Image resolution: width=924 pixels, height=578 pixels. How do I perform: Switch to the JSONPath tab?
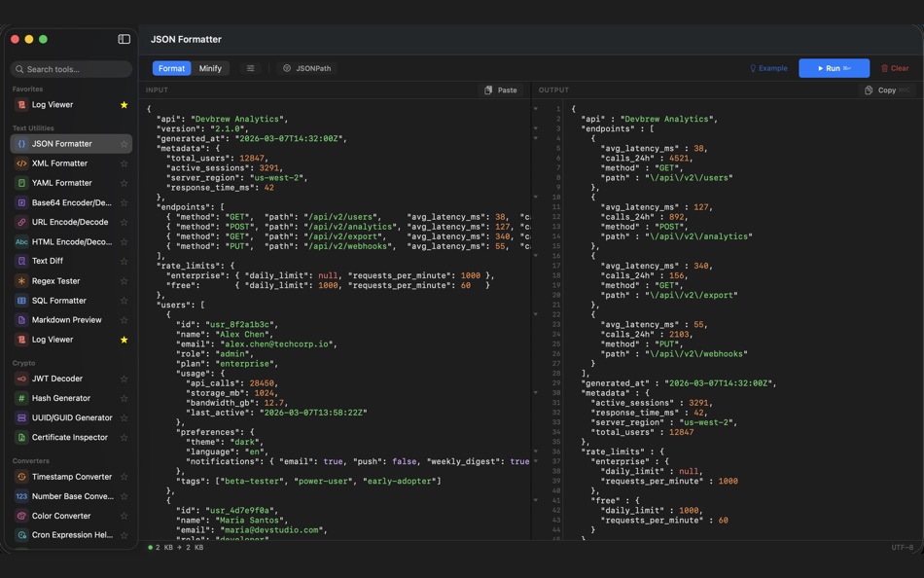pyautogui.click(x=308, y=68)
